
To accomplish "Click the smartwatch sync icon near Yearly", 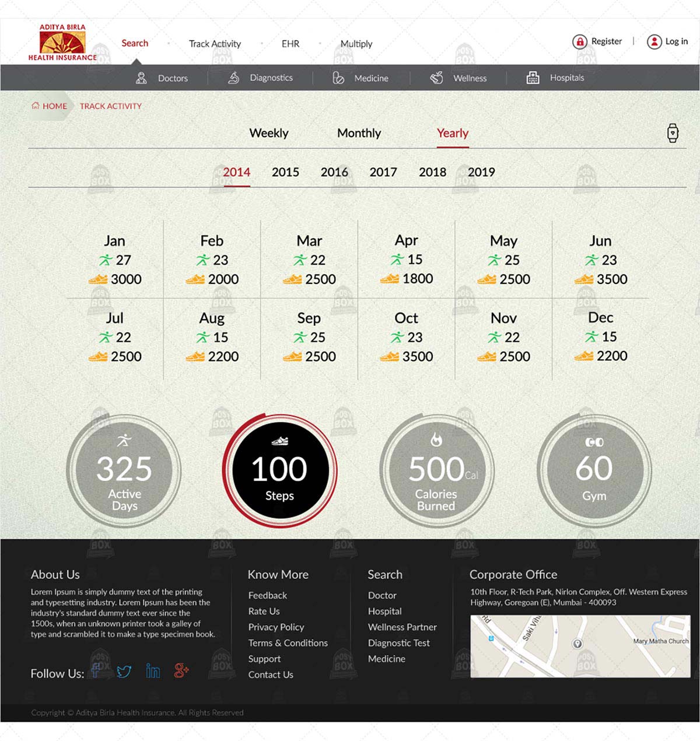I will point(673,133).
